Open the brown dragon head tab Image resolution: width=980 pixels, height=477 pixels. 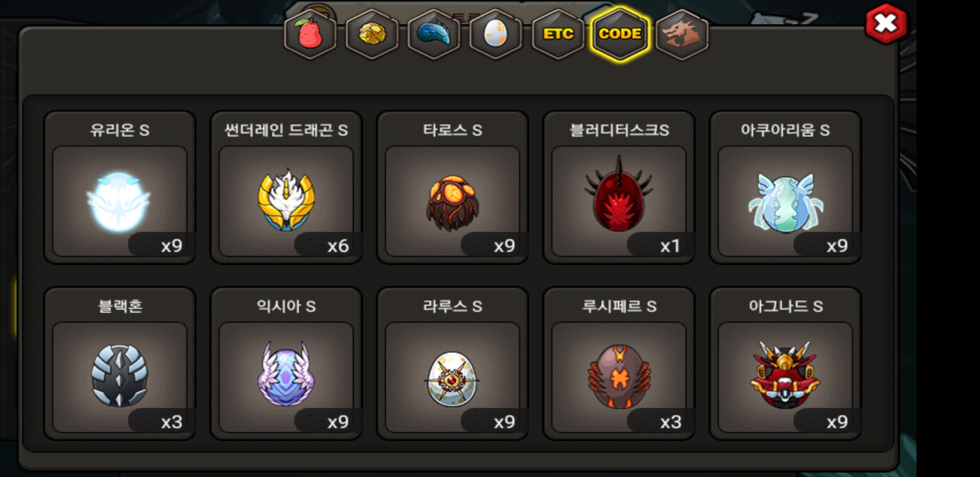[682, 34]
